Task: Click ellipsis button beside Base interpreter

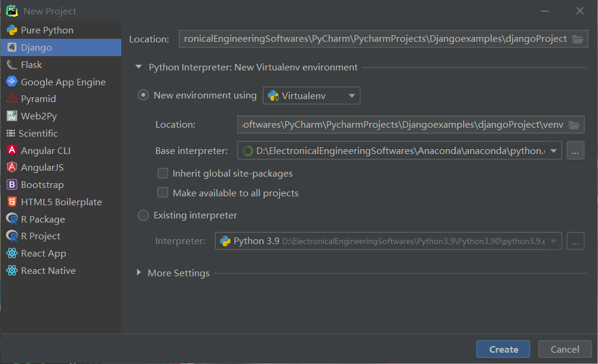Action: [x=575, y=151]
